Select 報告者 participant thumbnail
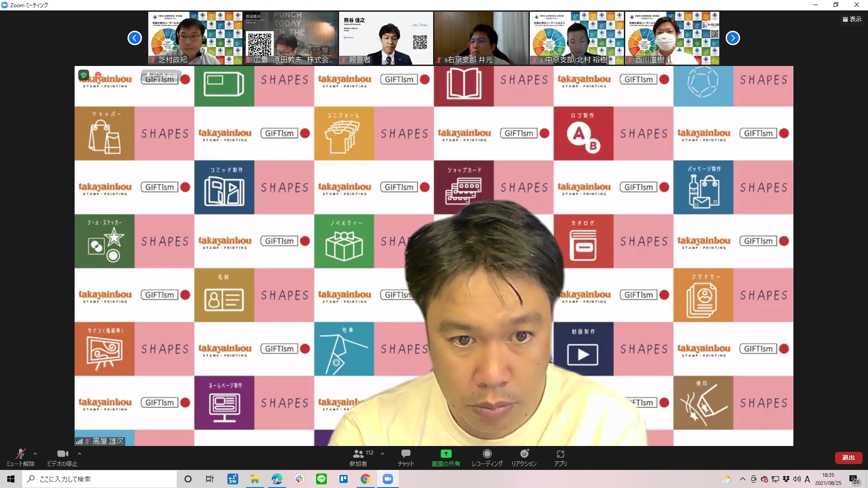Viewport: 868px width, 488px height. [386, 38]
